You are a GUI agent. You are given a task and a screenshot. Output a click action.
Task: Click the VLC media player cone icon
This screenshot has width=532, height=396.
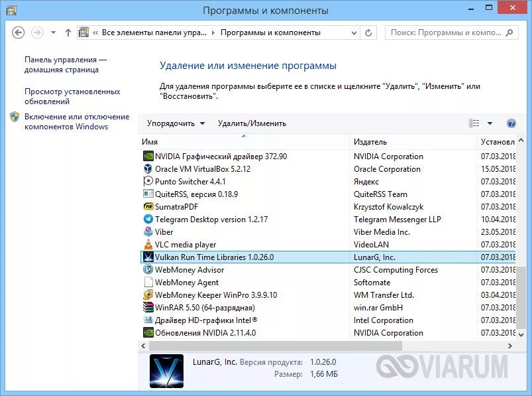pos(148,244)
